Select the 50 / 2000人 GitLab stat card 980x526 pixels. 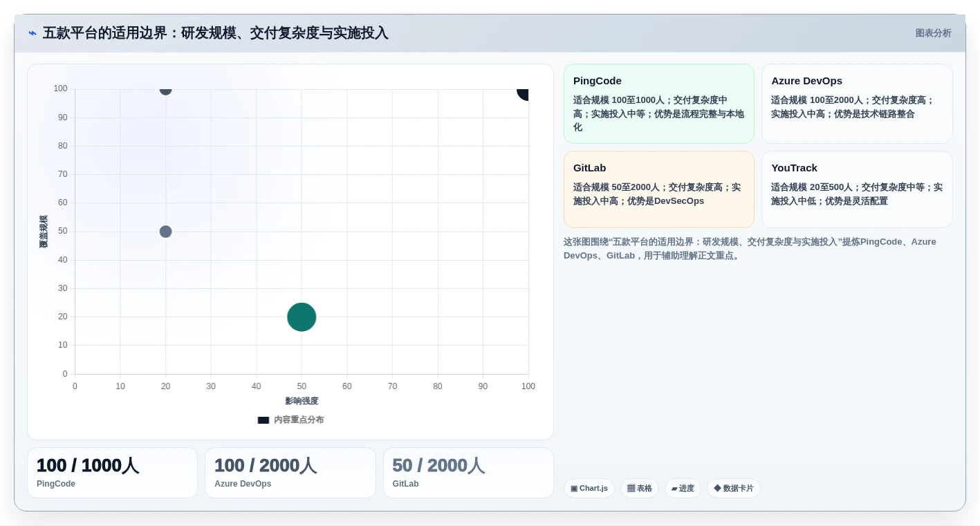tap(468, 473)
